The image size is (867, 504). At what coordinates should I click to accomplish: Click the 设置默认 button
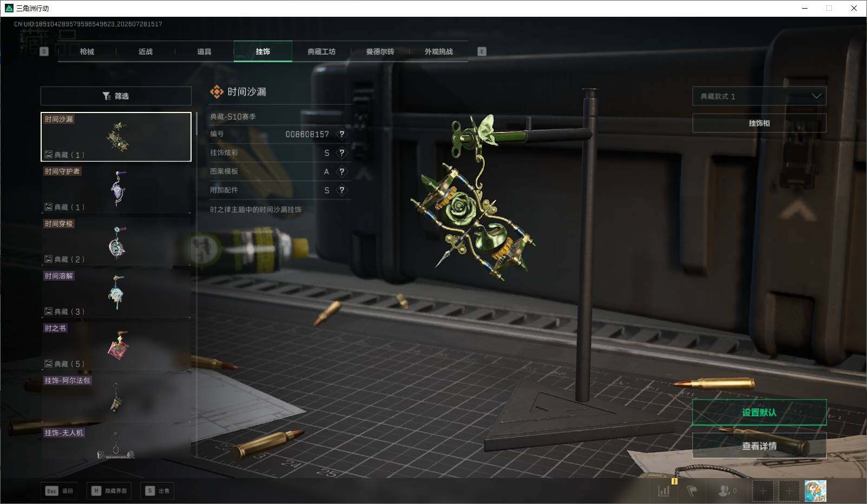pyautogui.click(x=759, y=412)
